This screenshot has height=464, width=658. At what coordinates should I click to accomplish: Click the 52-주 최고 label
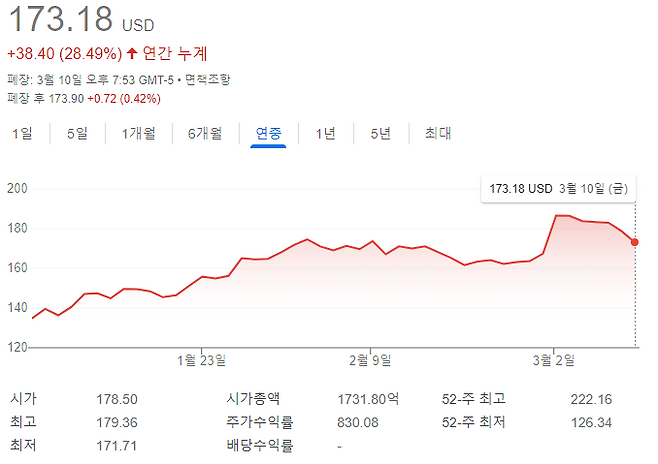pyautogui.click(x=473, y=399)
